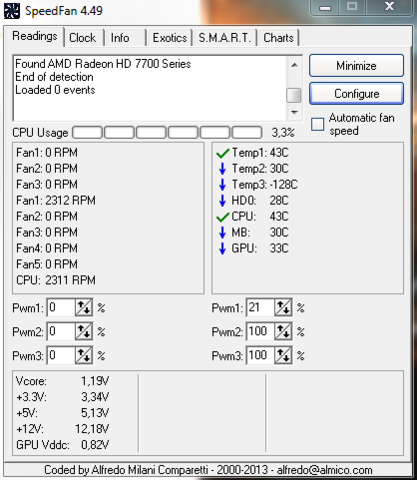Click the 'Coded by Alfredo Milani Comparetti' status bar

tap(208, 470)
